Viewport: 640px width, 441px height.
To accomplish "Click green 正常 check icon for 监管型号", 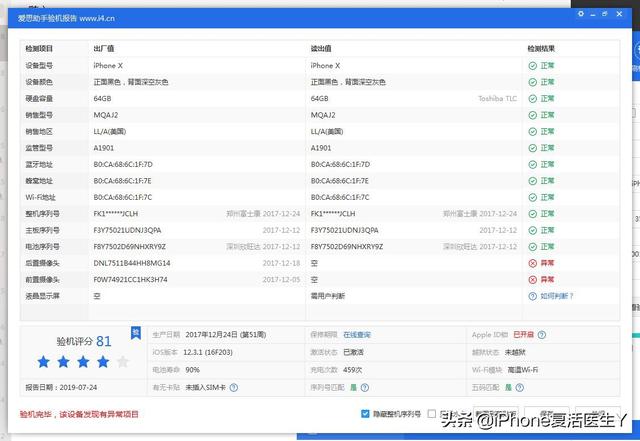I will click(x=532, y=148).
